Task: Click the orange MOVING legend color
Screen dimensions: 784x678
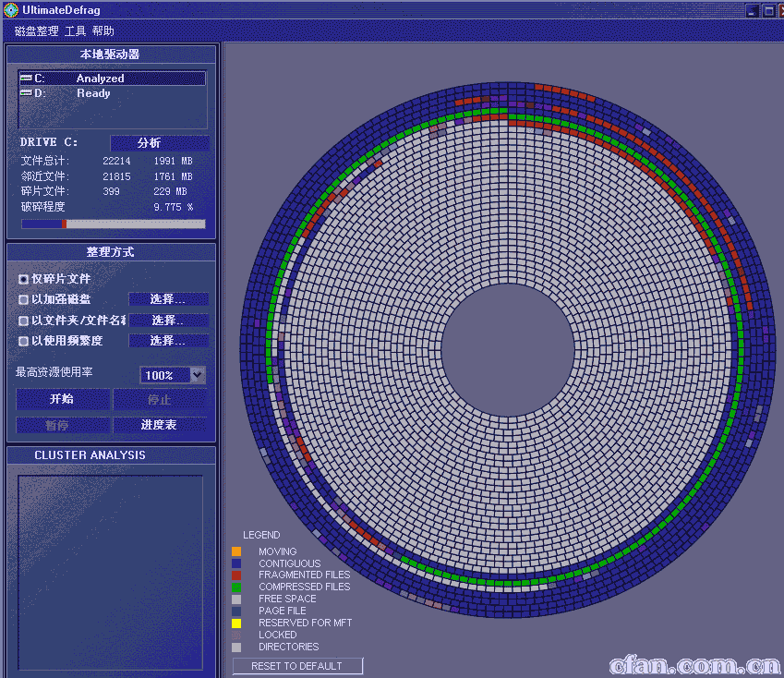Action: [x=236, y=551]
